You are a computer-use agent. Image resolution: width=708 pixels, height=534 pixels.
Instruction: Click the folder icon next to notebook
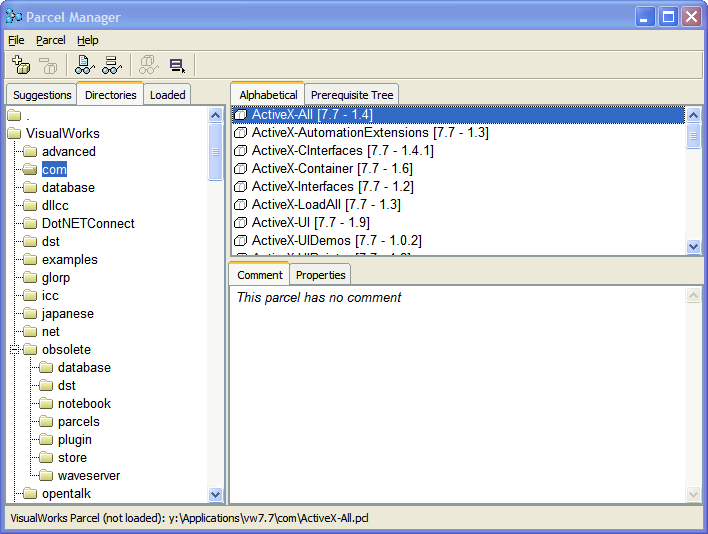(x=46, y=404)
